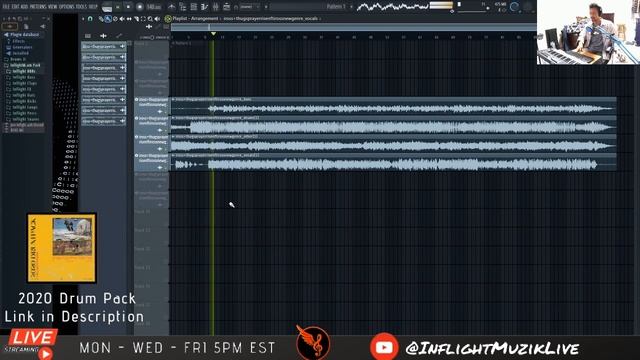Open the VIEW menu
Screen dimensions: 640x360
click(54, 7)
